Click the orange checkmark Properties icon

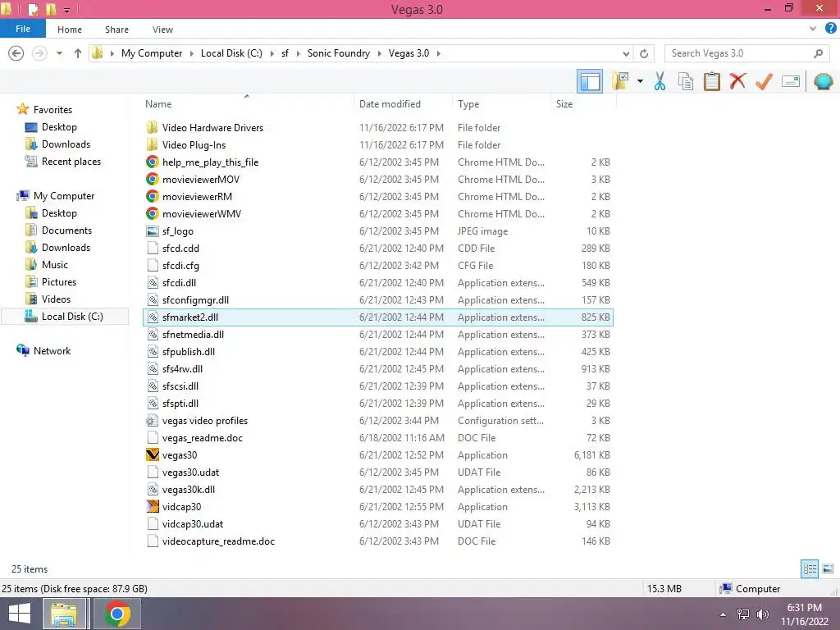(764, 81)
